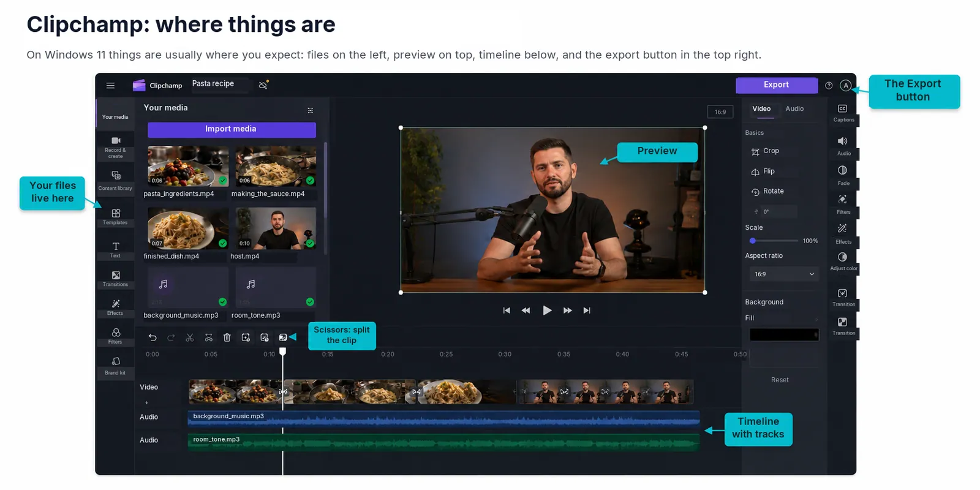
Task: Open the Record & create tab
Action: point(115,148)
